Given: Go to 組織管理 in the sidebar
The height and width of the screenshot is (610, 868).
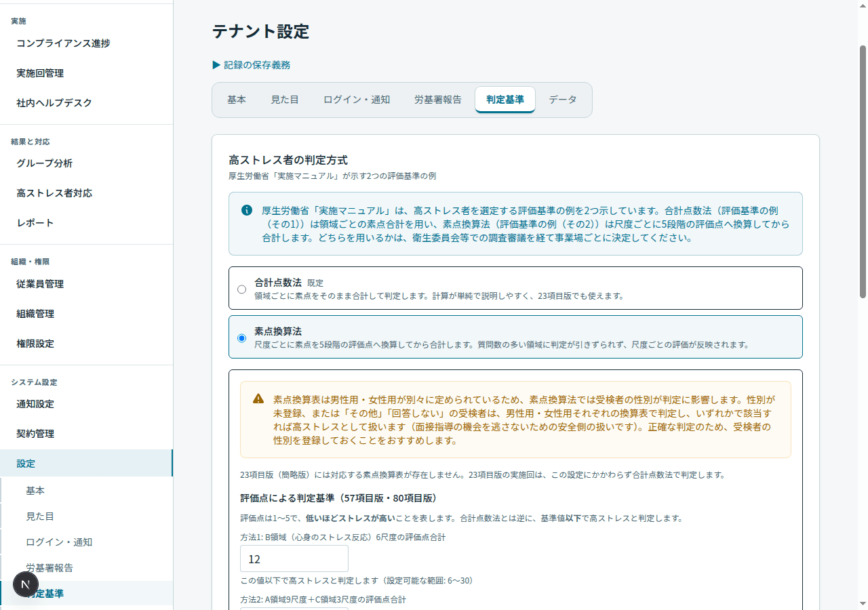Looking at the screenshot, I should coord(86,314).
